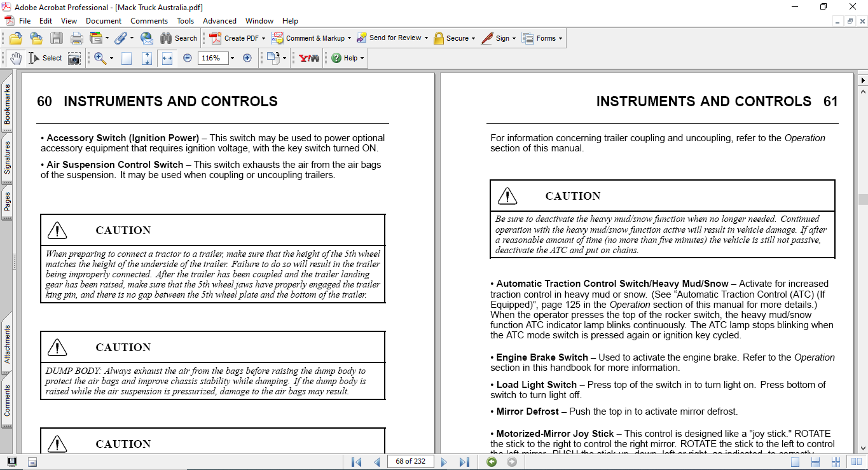868x470 pixels.
Task: Expand the Zoom tool dropdown arrow
Action: pos(111,58)
